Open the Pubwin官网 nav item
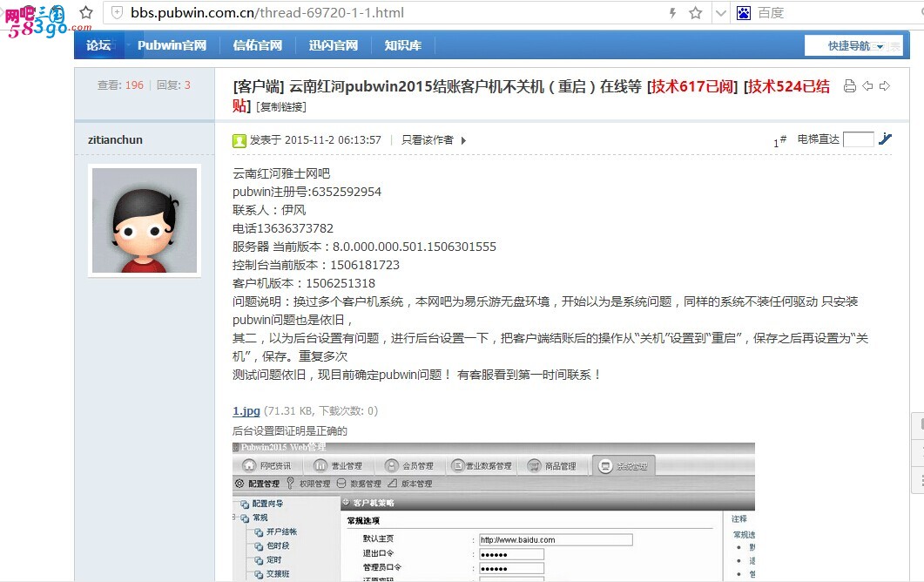Image resolution: width=924 pixels, height=582 pixels. [172, 45]
